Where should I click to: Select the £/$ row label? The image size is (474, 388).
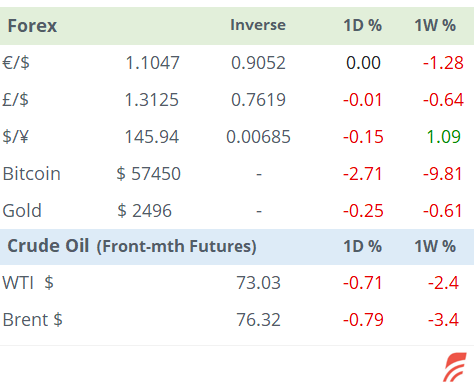tap(15, 100)
